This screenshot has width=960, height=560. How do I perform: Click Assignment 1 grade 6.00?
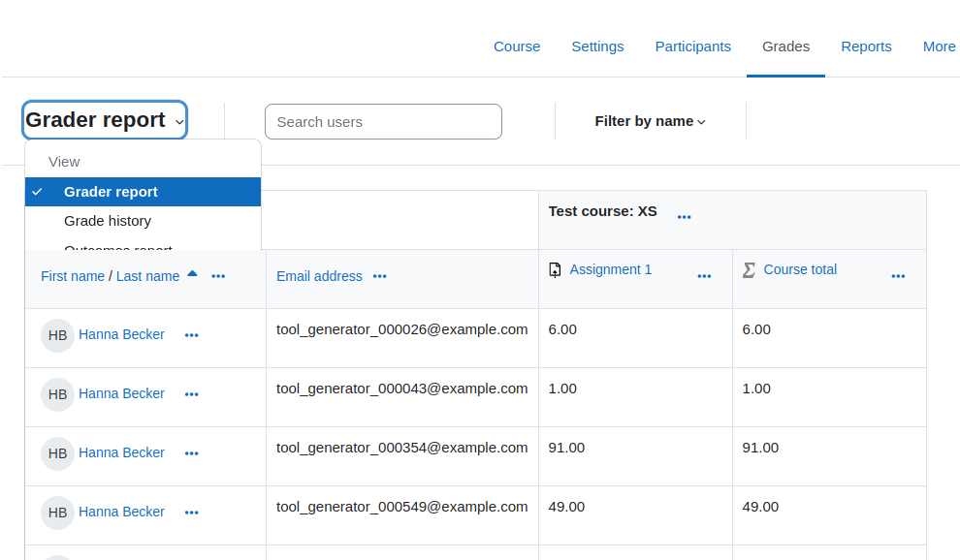562,329
